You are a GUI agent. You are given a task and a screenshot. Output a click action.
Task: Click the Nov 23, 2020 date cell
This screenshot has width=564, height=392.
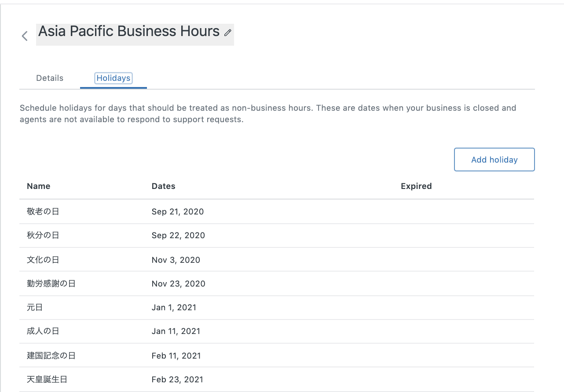[178, 284]
